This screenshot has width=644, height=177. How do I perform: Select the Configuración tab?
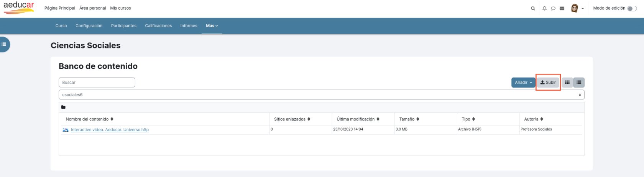click(89, 26)
